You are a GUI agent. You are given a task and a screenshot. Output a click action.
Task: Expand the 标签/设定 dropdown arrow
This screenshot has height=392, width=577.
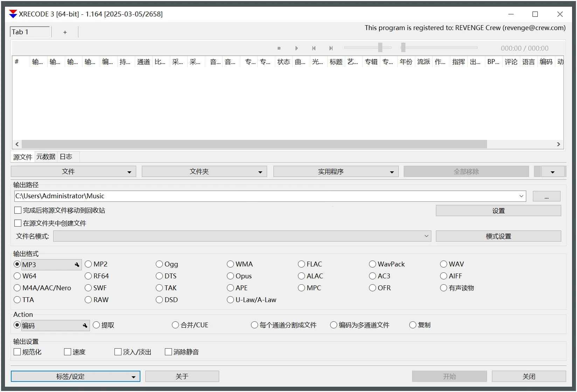[x=133, y=377]
